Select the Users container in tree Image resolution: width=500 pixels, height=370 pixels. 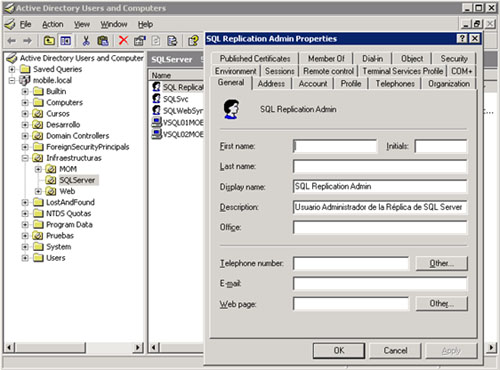pyautogui.click(x=56, y=258)
